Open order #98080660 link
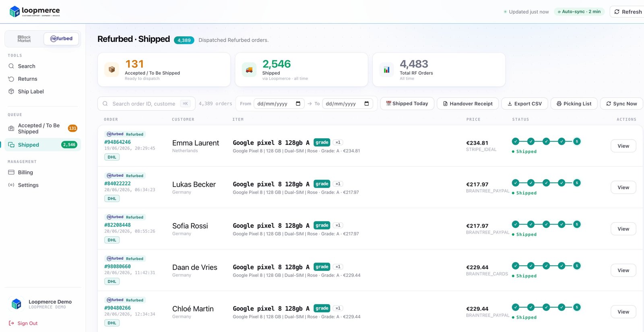Viewport: 644px width, 332px height. [x=118, y=266]
